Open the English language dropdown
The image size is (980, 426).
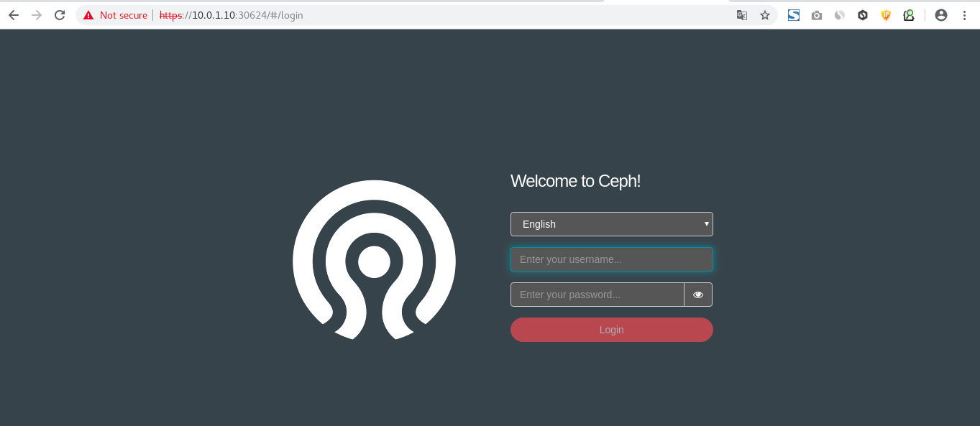612,224
